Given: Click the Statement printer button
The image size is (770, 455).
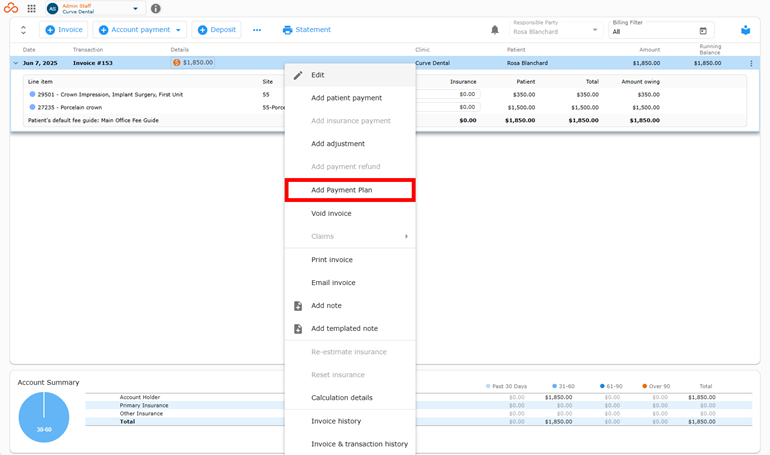Looking at the screenshot, I should click(x=306, y=30).
